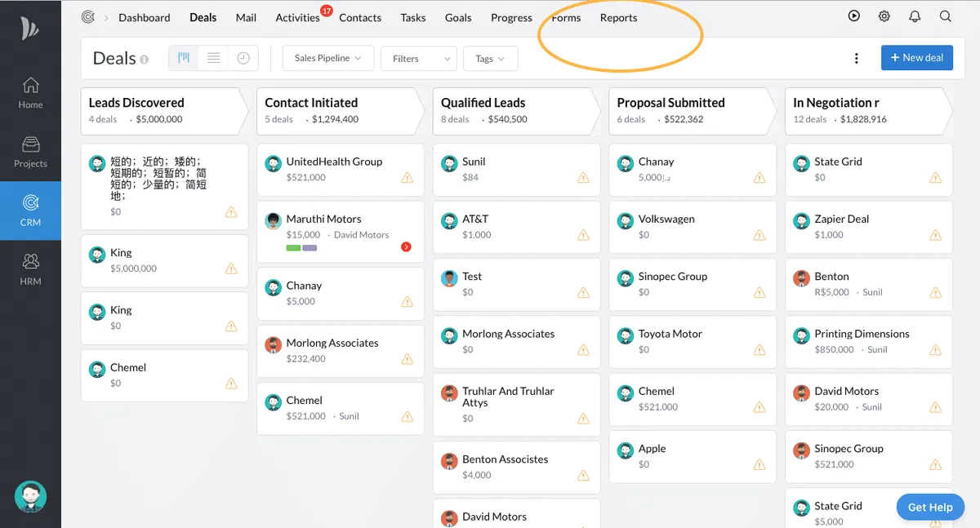Viewport: 980px width, 528px height.
Task: Switch to list view of deals
Action: click(213, 58)
